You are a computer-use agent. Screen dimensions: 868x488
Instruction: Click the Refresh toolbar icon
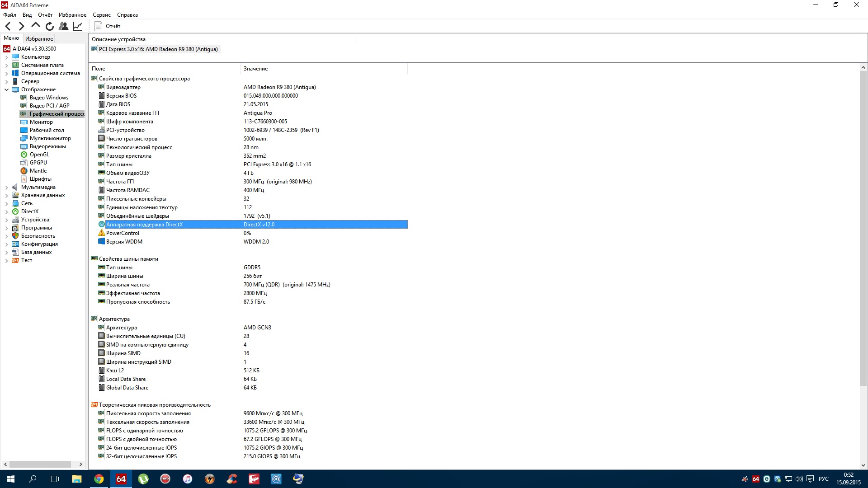50,26
